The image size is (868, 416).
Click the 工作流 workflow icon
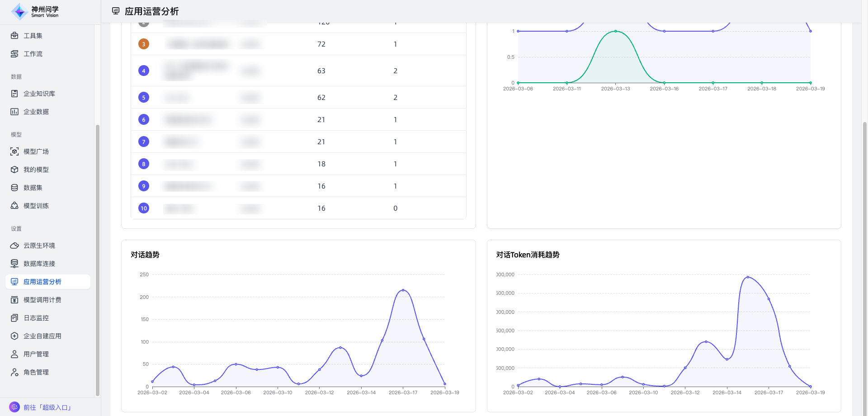[14, 54]
